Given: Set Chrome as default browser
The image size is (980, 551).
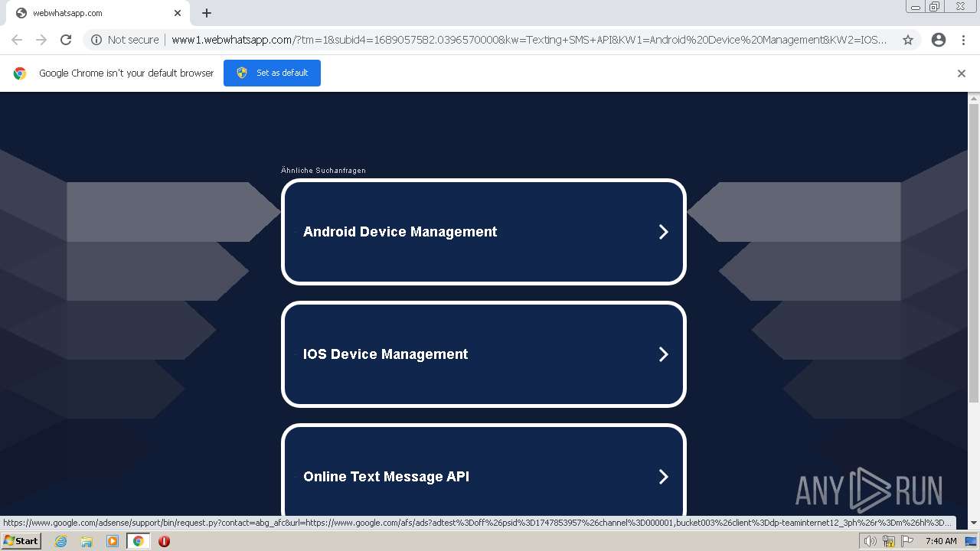Looking at the screenshot, I should click(x=272, y=73).
